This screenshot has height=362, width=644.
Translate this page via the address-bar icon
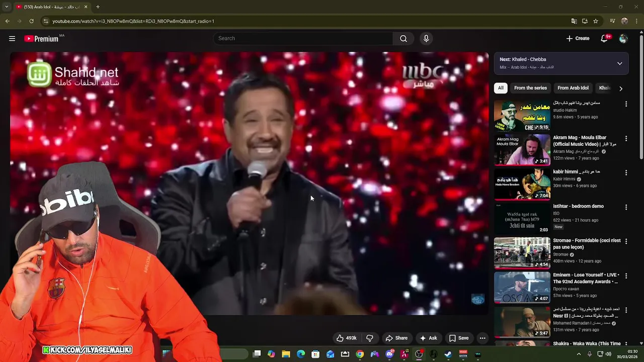[x=574, y=21]
